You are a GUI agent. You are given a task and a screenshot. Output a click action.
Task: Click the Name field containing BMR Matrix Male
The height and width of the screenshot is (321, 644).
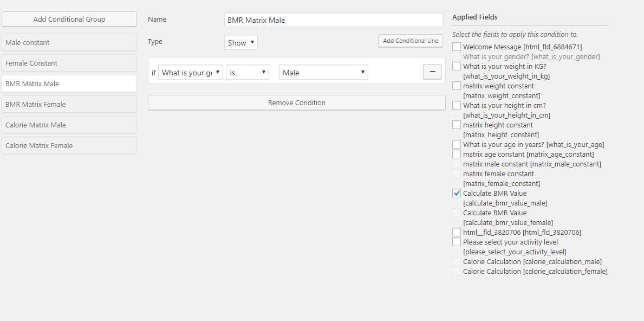point(334,20)
